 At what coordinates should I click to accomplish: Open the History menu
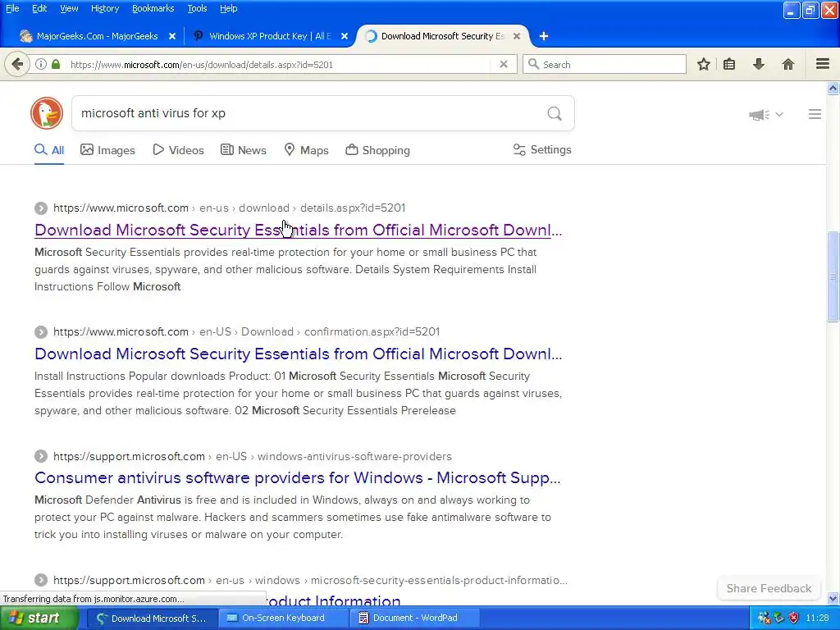[x=104, y=8]
